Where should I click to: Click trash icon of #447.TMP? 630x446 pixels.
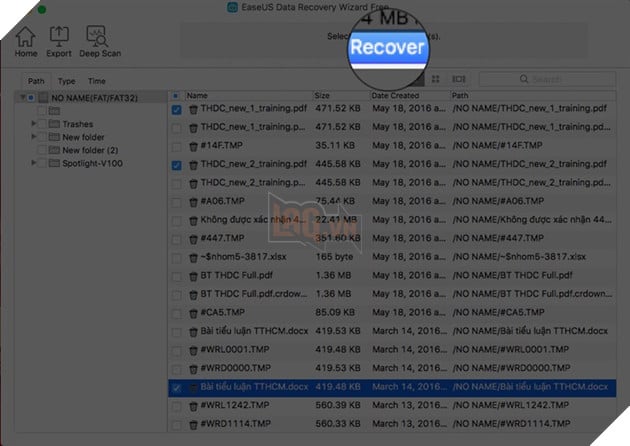(193, 239)
